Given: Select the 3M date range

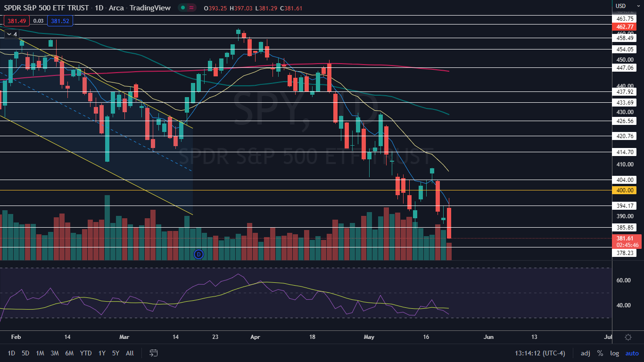Looking at the screenshot, I should [55, 353].
